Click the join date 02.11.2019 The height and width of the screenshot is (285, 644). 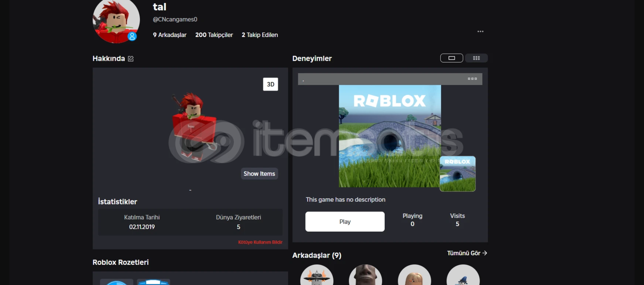(142, 227)
